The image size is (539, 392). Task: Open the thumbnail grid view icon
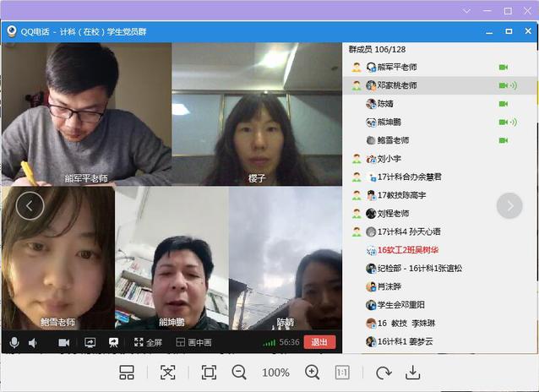[x=127, y=373]
